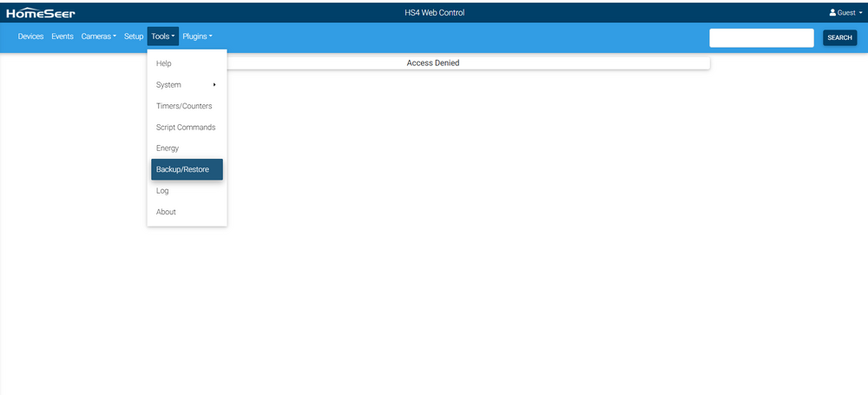Open the Events page
Image resolution: width=868 pixels, height=395 pixels.
62,36
